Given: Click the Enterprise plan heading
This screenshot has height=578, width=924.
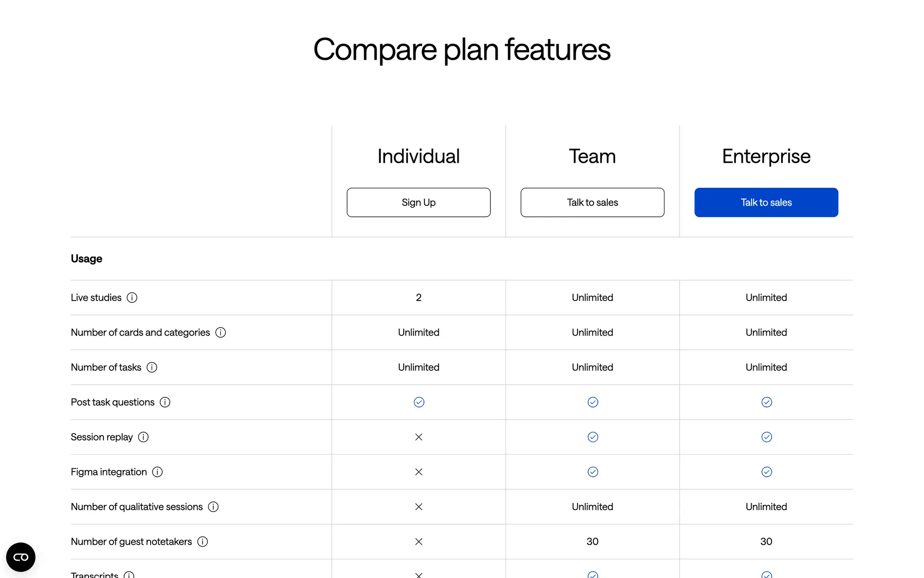Looking at the screenshot, I should 766,157.
